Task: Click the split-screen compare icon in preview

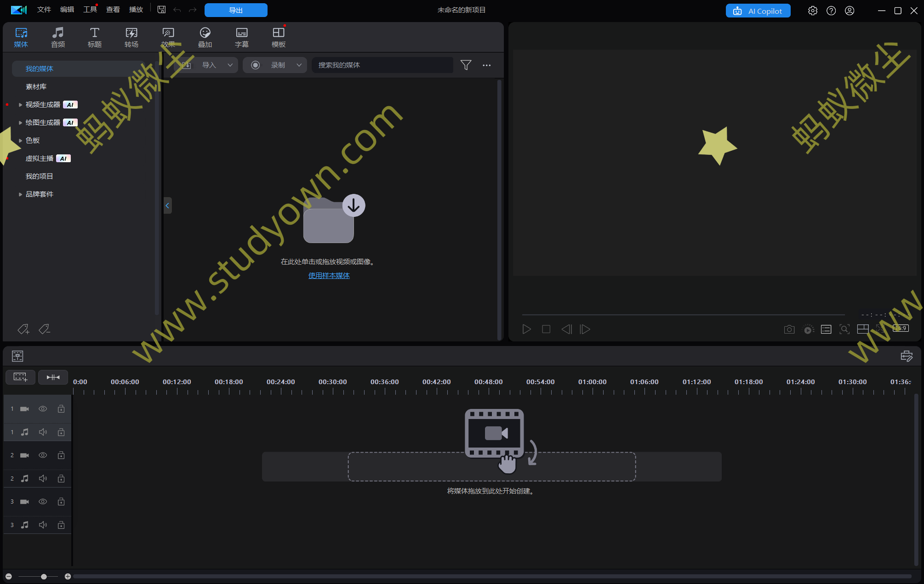Action: coord(863,329)
